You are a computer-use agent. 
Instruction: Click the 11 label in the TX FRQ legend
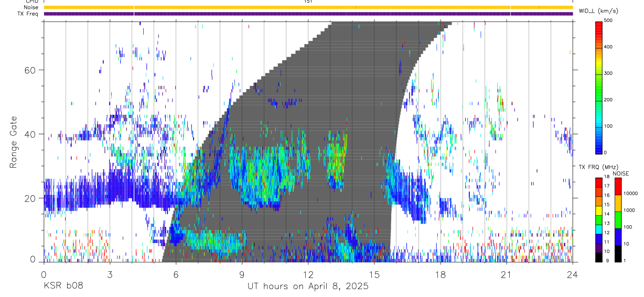coord(607,242)
